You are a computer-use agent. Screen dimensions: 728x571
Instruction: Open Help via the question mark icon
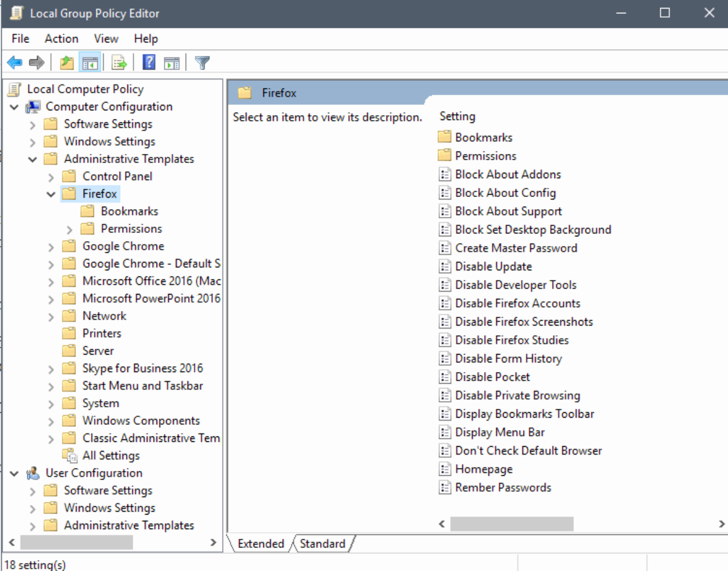tap(149, 62)
